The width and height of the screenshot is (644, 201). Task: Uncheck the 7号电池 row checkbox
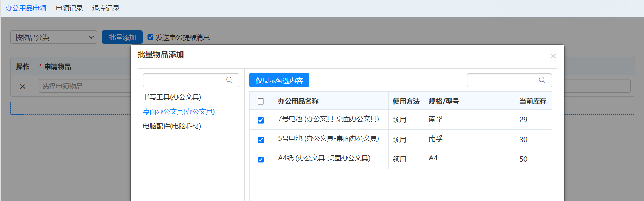click(261, 120)
